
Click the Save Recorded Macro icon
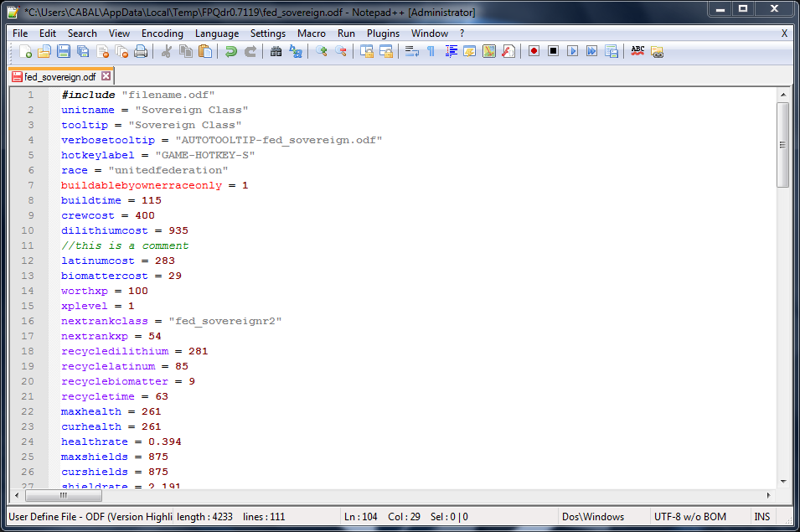point(612,51)
